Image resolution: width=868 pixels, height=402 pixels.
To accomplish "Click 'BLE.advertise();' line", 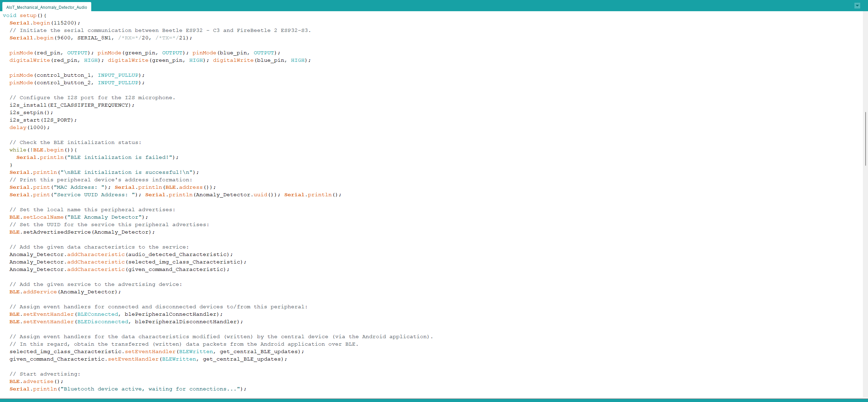I will pyautogui.click(x=36, y=381).
